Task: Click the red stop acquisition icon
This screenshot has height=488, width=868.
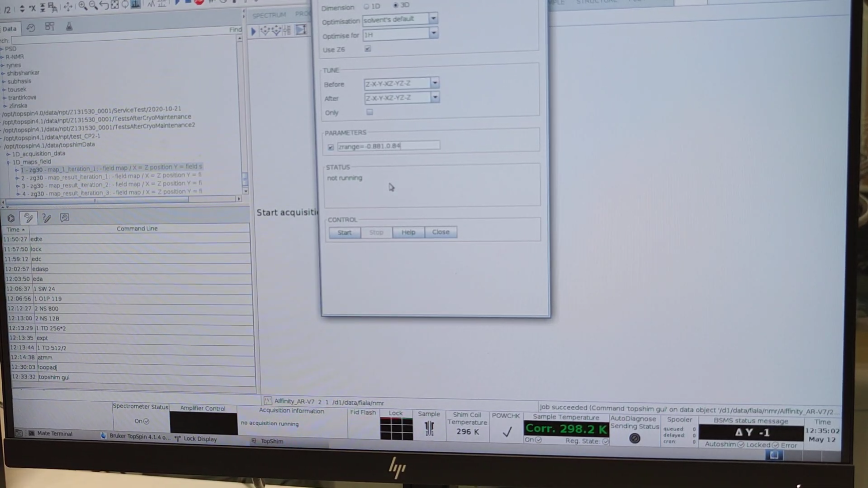Action: pyautogui.click(x=199, y=2)
